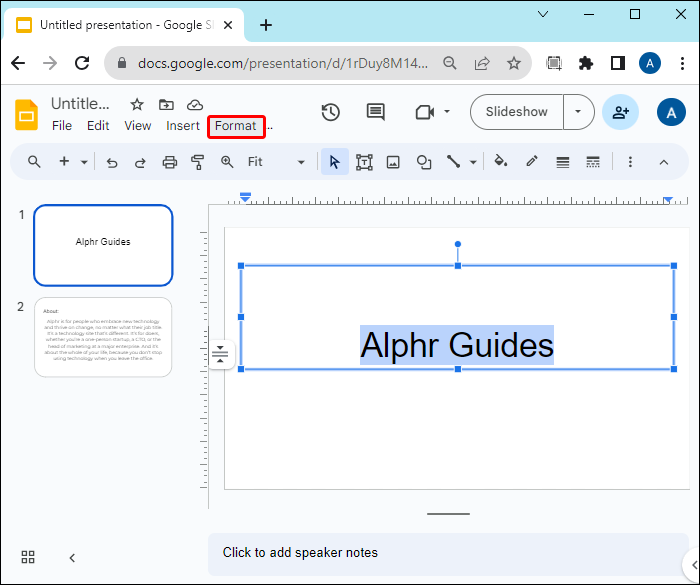Click the left indent ruler marker
The image size is (700, 585).
(245, 197)
